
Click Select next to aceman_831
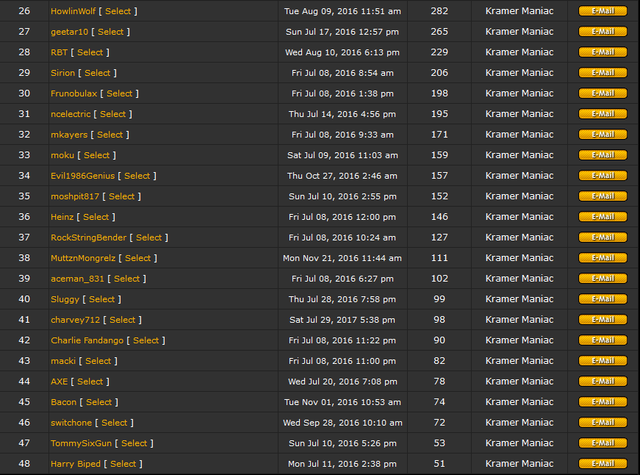[127, 278]
